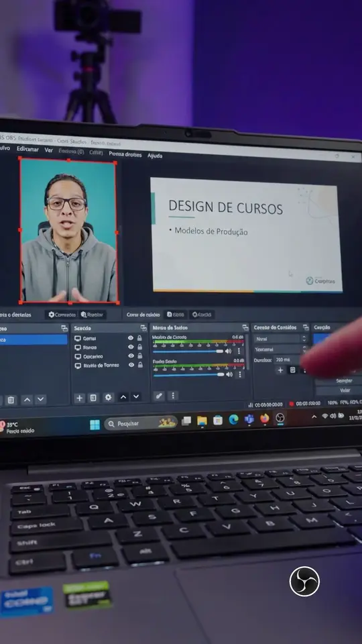The width and height of the screenshot is (362, 644).
Task: Click the OBS Studio taskbar icon
Action: [280, 418]
